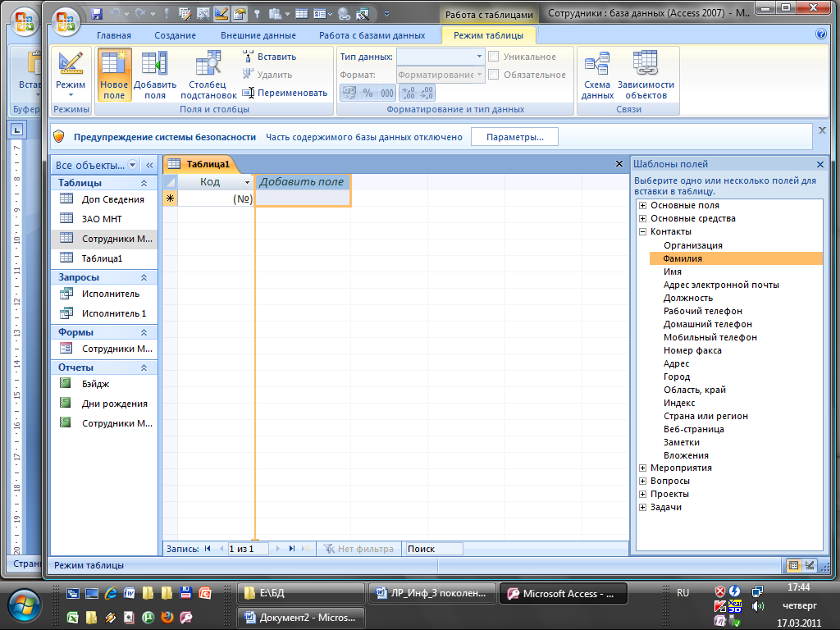Select Мобильный телефон field template
Screen dimensions: 840x630
(x=710, y=337)
